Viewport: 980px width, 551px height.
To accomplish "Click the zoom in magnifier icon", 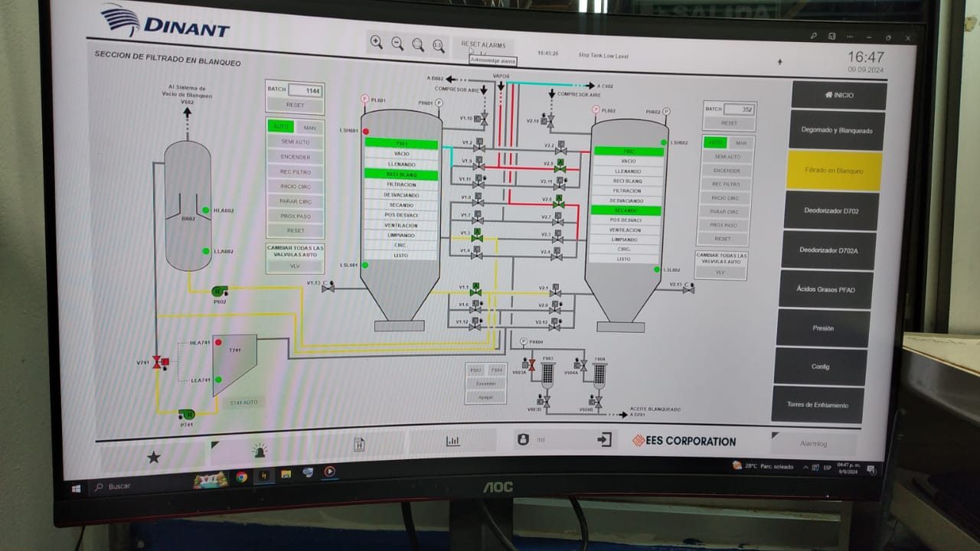I will pyautogui.click(x=376, y=43).
